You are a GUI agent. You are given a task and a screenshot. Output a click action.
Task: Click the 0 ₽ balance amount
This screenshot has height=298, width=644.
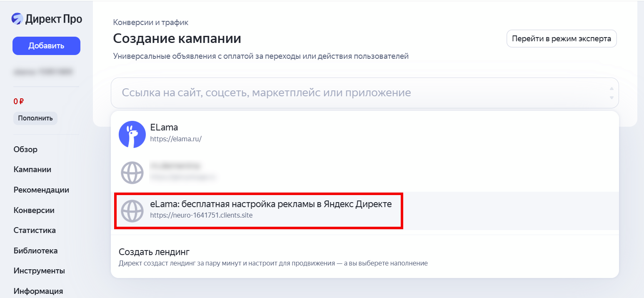(19, 101)
